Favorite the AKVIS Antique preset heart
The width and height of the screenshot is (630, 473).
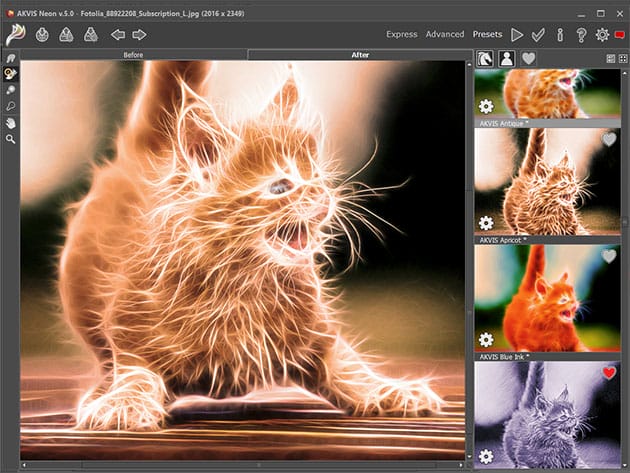(x=608, y=140)
